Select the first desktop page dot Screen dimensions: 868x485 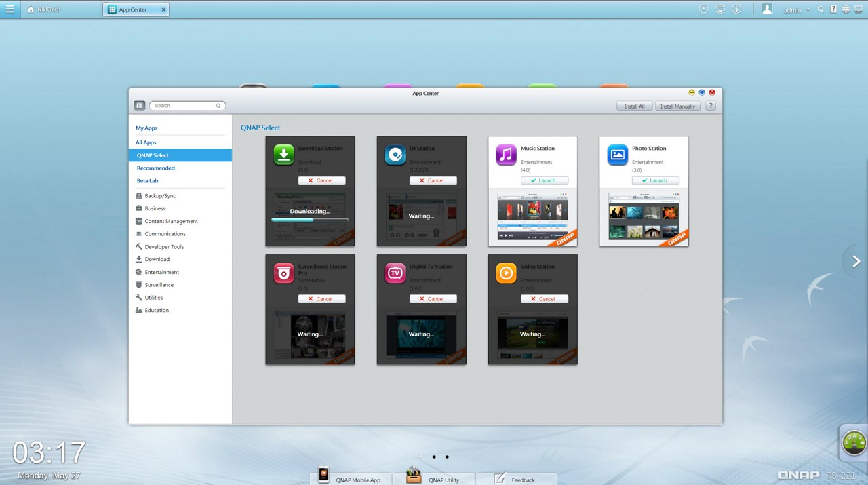tap(421, 457)
